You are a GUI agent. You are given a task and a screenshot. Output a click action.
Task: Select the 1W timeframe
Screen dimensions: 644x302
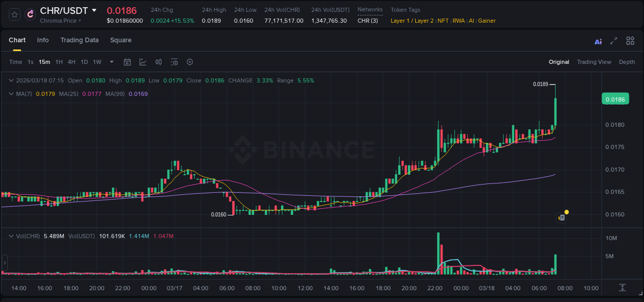97,61
